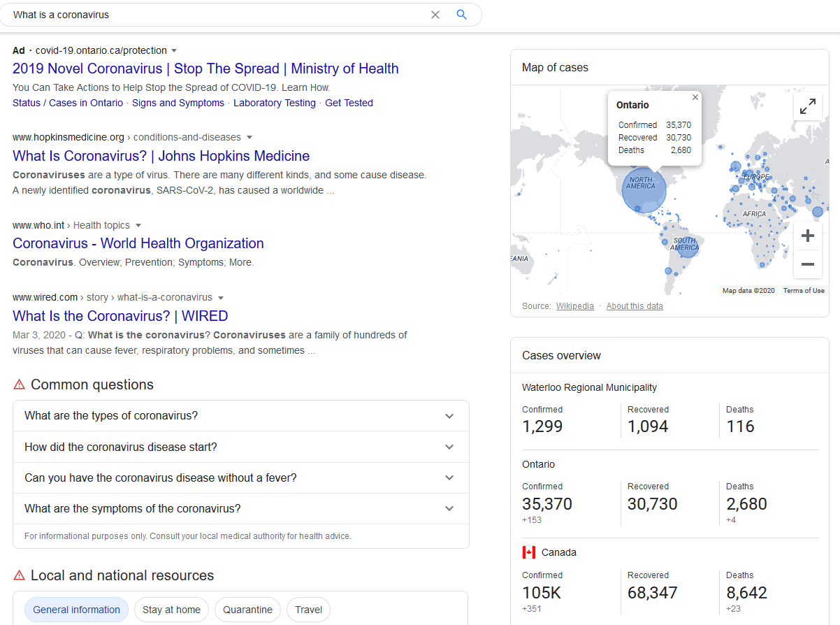Click the 'Map of cases' heading
Viewport: 840px width, 625px height.
555,68
